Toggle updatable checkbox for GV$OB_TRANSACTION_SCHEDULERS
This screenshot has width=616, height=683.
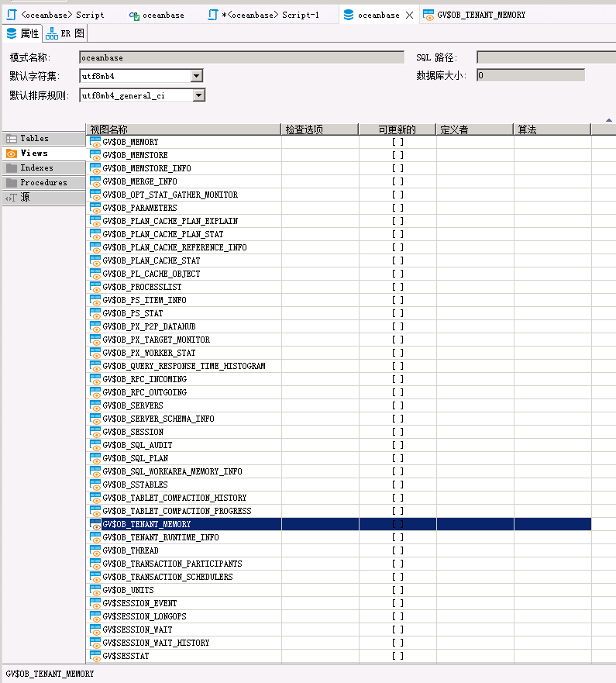click(x=397, y=577)
